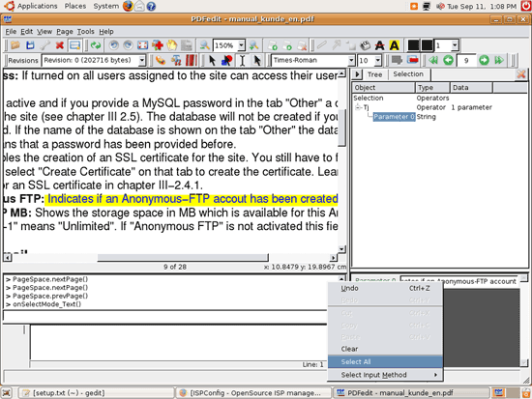Switch to the Selection tab
Screen dimensions: 532x399
tap(408, 74)
